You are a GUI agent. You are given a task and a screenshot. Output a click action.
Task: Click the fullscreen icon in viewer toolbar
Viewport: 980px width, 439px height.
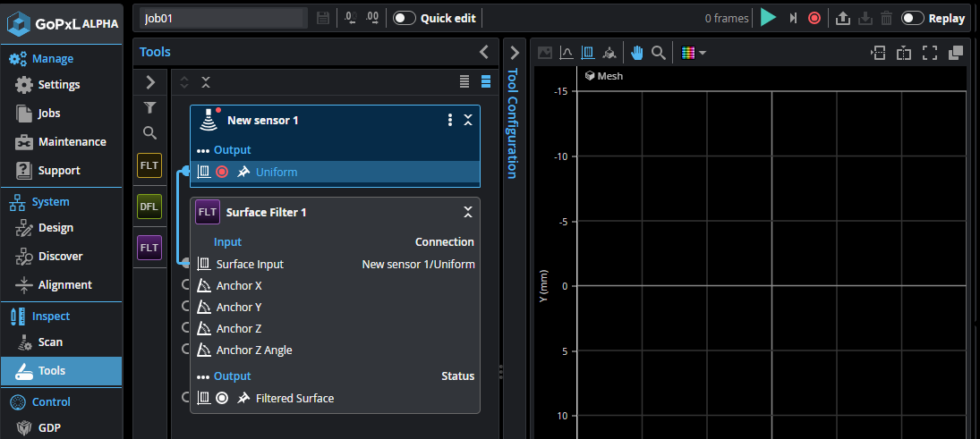pos(930,53)
